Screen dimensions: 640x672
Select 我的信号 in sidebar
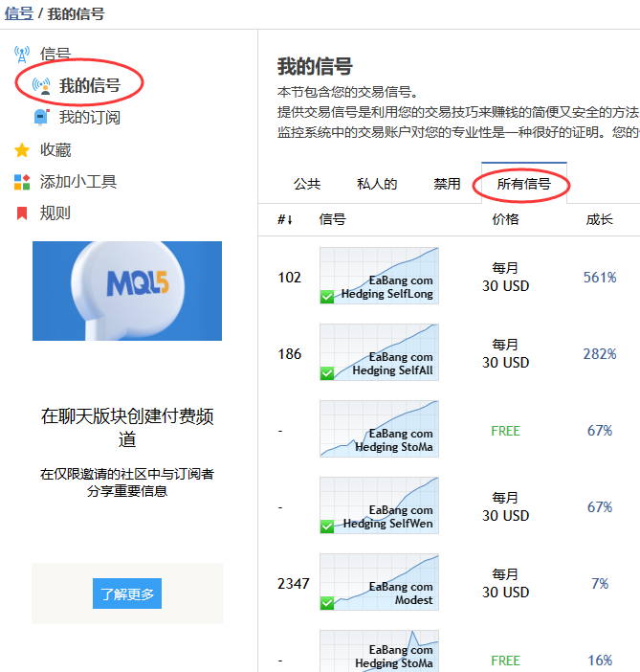pos(90,86)
